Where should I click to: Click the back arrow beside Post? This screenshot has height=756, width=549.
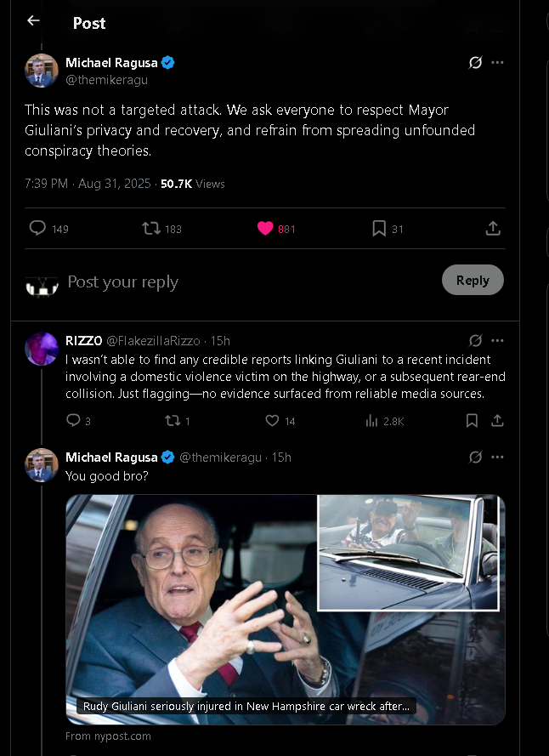[33, 21]
